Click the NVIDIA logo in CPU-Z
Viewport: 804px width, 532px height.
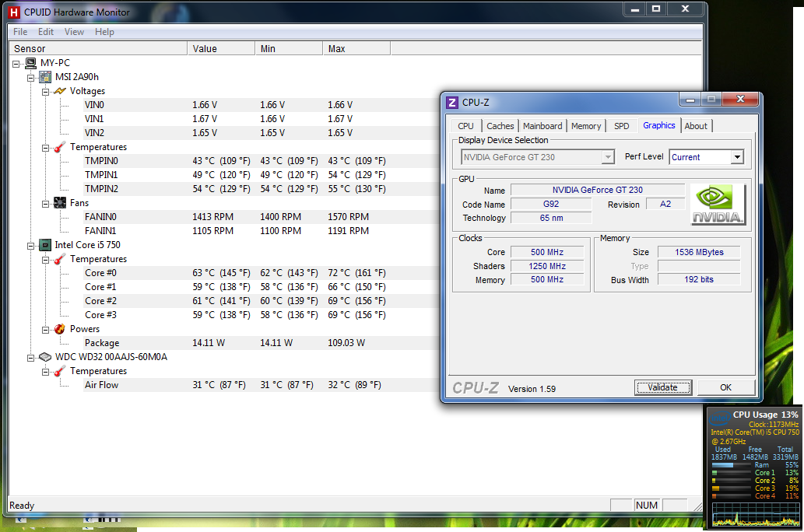click(718, 205)
